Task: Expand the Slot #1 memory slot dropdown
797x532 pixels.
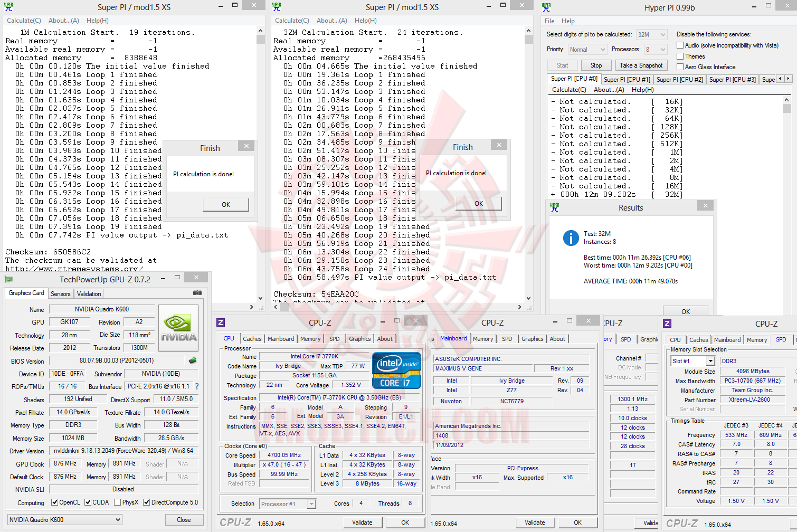Action: click(692, 361)
